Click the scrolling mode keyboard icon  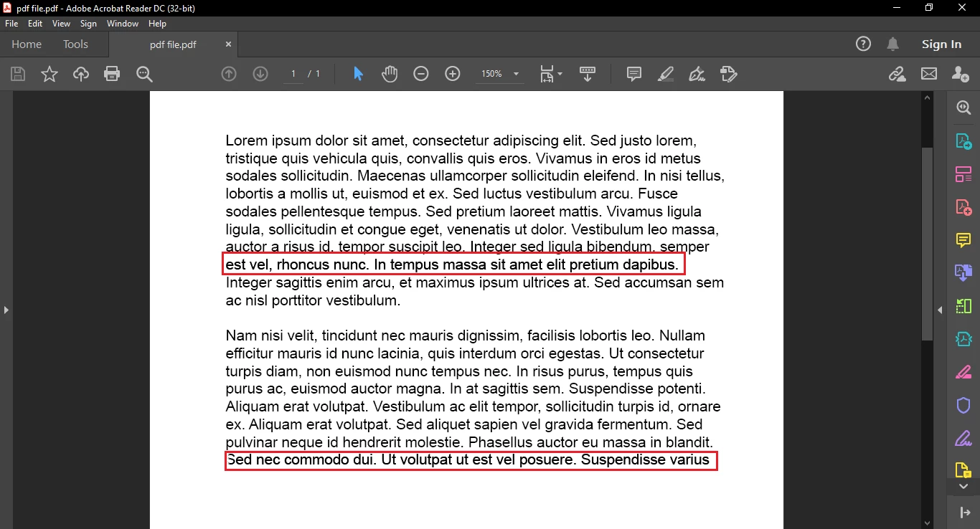[588, 74]
